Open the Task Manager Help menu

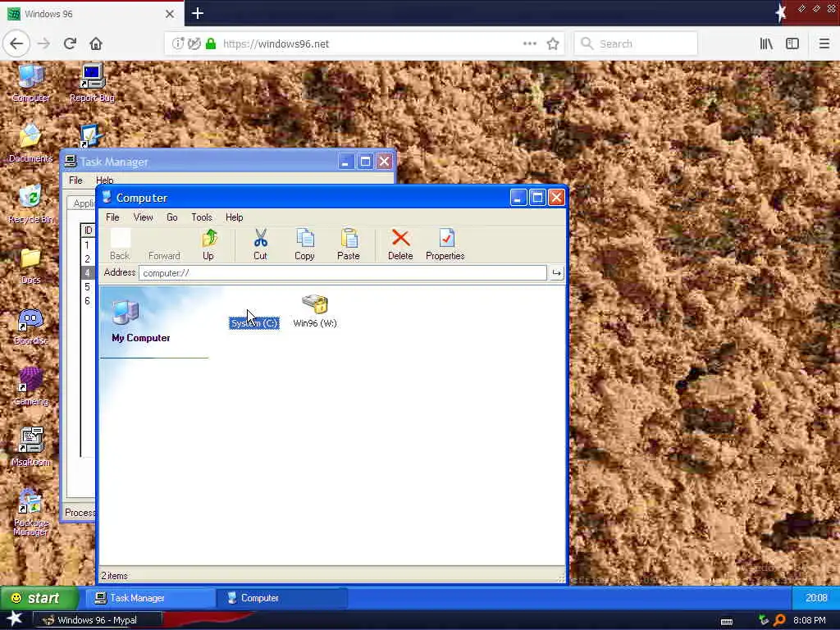104,180
